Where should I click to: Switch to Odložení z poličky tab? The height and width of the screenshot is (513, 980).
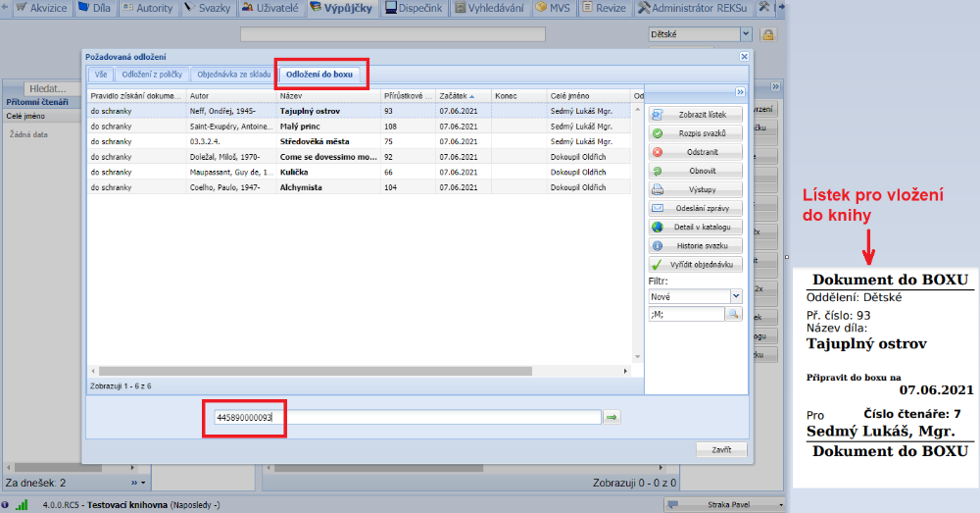[x=151, y=75]
